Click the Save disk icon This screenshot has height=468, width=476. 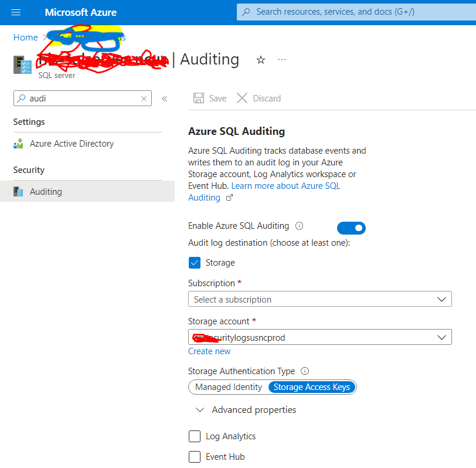click(x=199, y=99)
